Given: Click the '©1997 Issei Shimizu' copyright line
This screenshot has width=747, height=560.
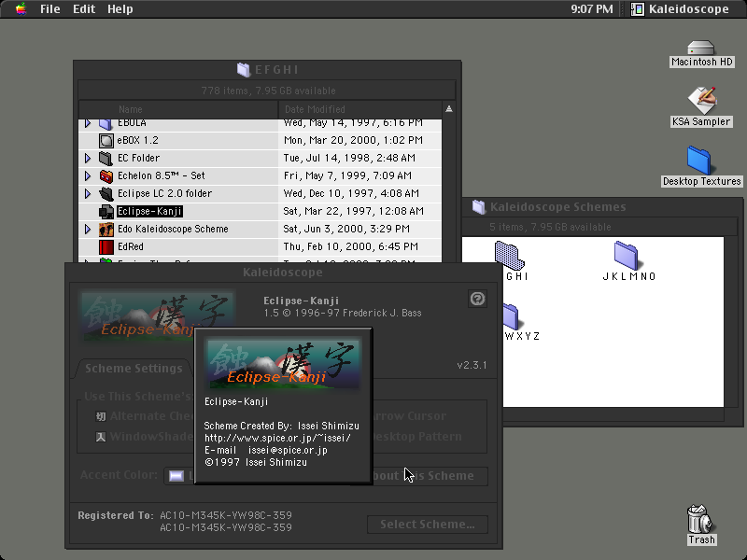Looking at the screenshot, I should point(256,462).
